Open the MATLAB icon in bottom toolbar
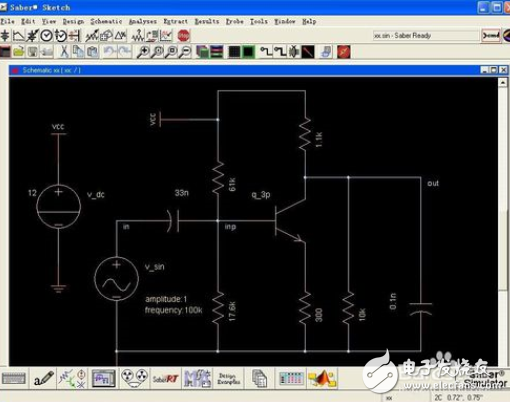This screenshot has height=402, width=510. tap(322, 379)
